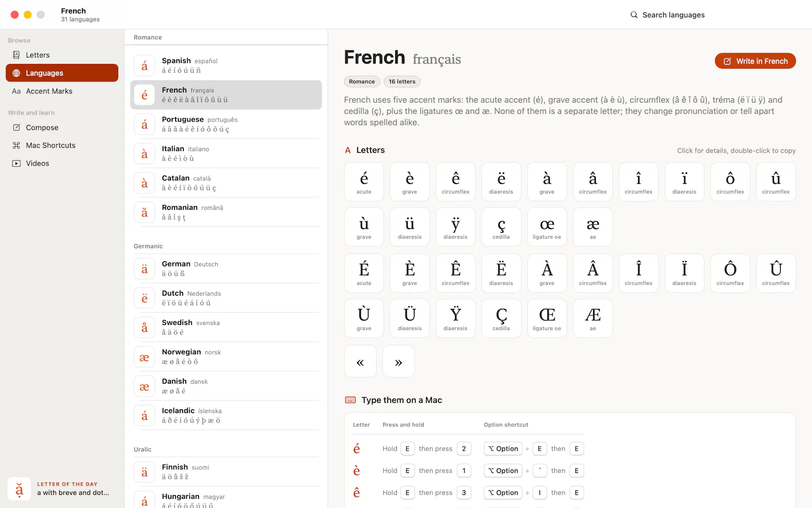Select the French row in language list
The image size is (812, 508).
[226, 95]
